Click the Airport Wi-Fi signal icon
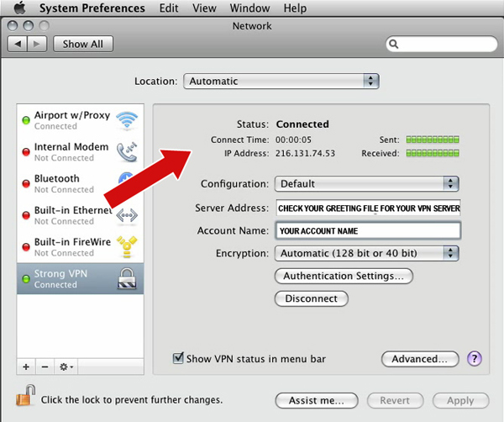 (127, 119)
